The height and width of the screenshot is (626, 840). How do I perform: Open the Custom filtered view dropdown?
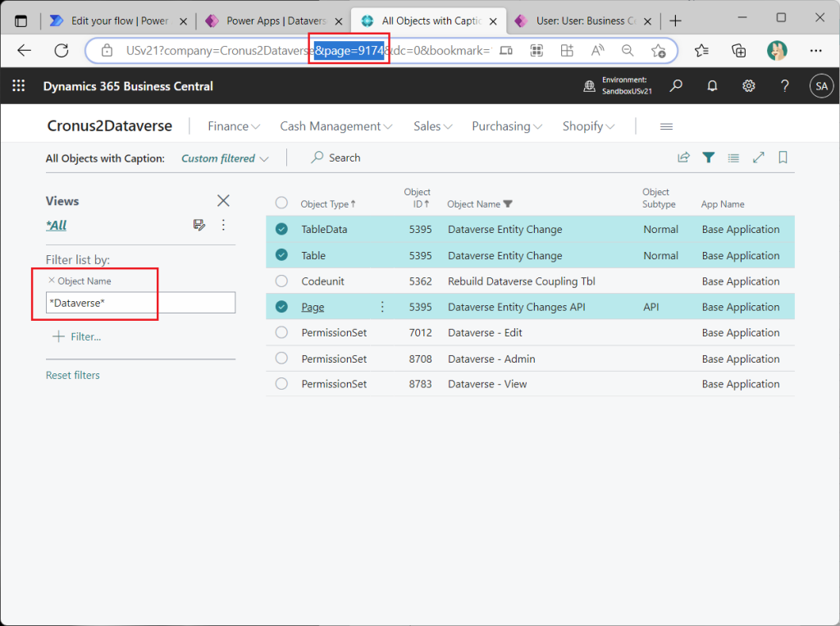[x=225, y=158]
